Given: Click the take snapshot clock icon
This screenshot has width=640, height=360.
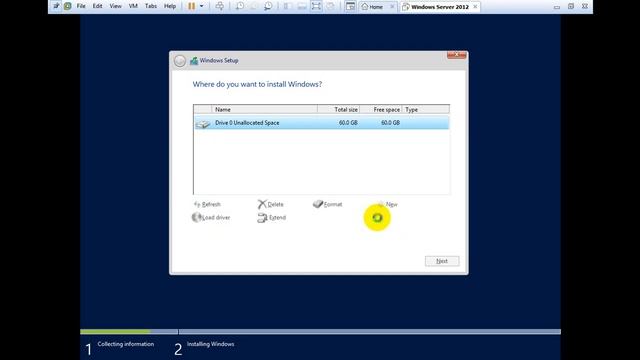Looking at the screenshot, I should click(x=240, y=6).
